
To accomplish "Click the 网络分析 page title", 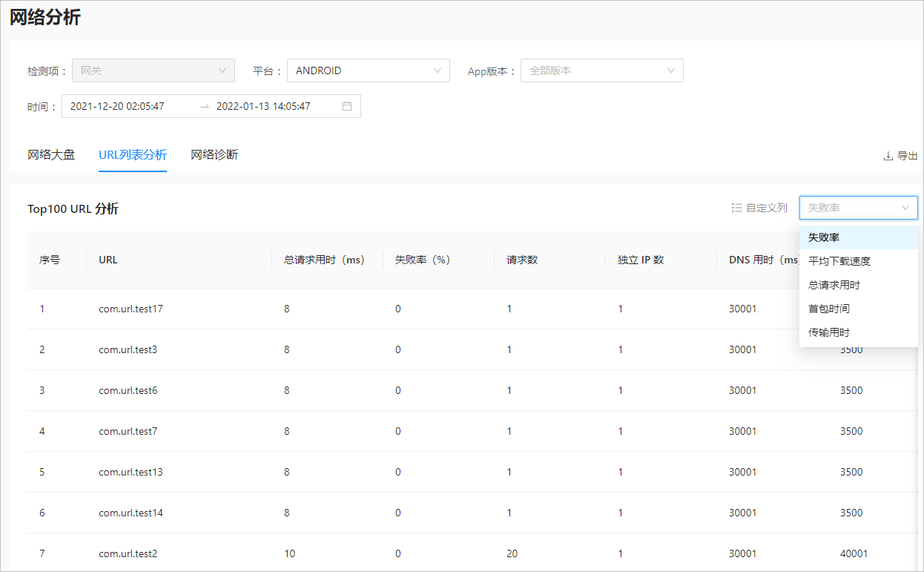I will pyautogui.click(x=45, y=18).
